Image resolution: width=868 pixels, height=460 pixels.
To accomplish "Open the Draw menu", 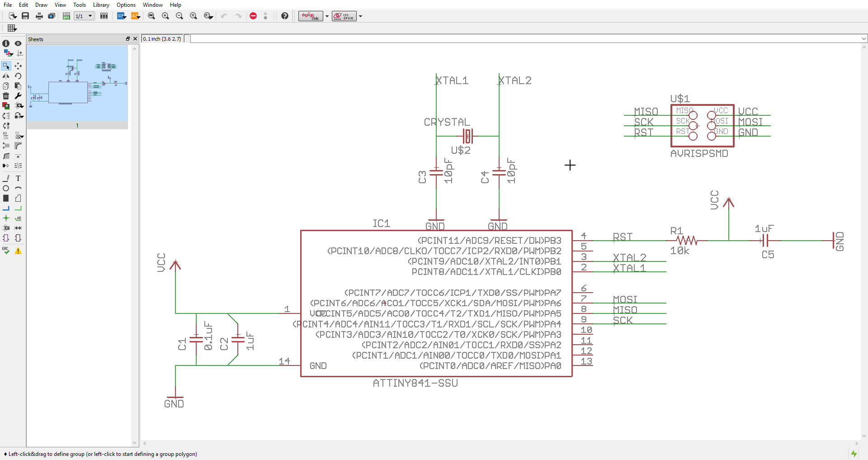I will click(x=41, y=5).
